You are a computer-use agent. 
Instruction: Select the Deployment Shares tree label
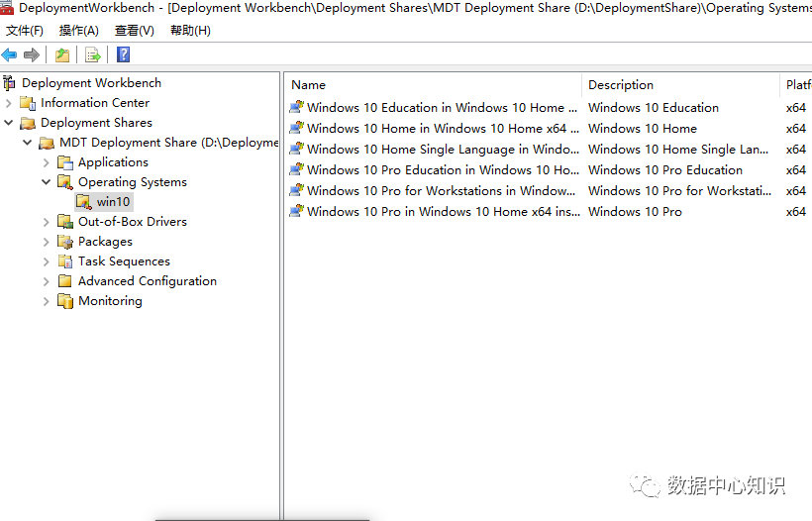pos(97,123)
